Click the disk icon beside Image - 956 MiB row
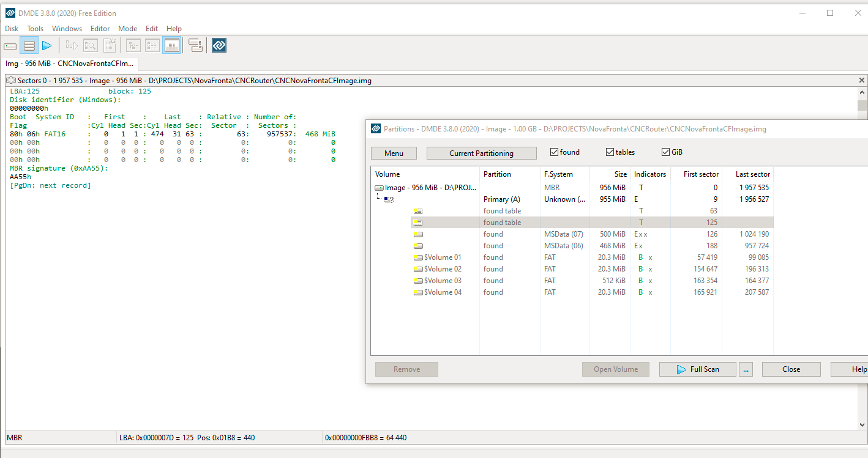This screenshot has width=868, height=458. pos(380,188)
